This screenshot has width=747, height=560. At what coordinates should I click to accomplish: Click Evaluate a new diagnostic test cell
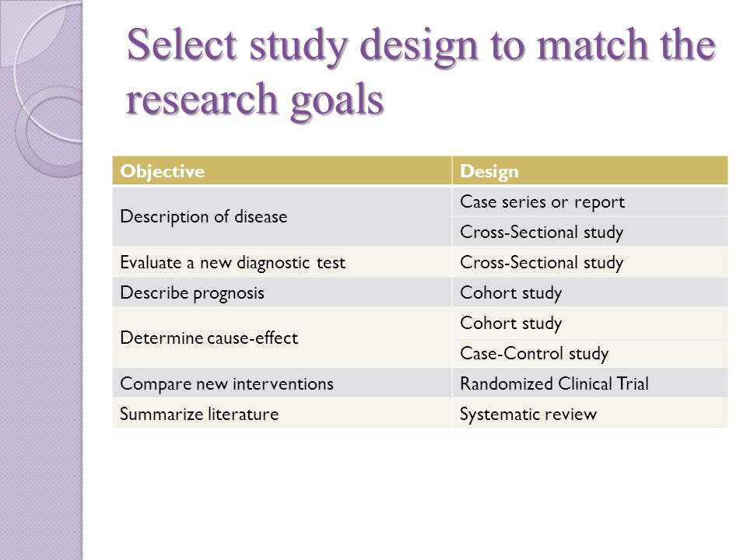[282, 262]
